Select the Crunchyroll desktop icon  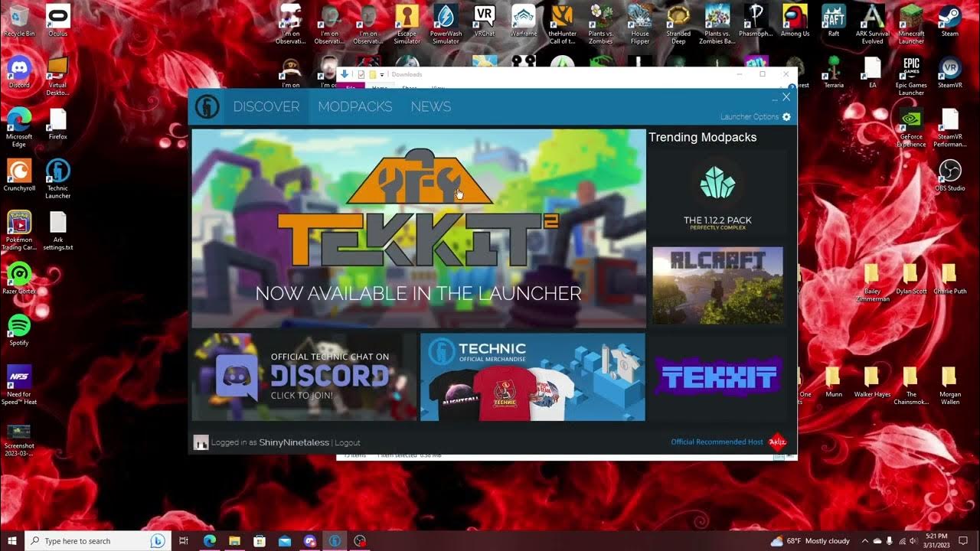pos(19,175)
